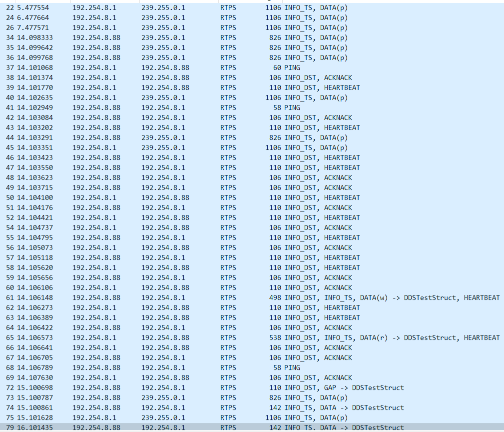Select packet 61 with DATA(w) DDSTestStruct

pyautogui.click(x=200, y=297)
